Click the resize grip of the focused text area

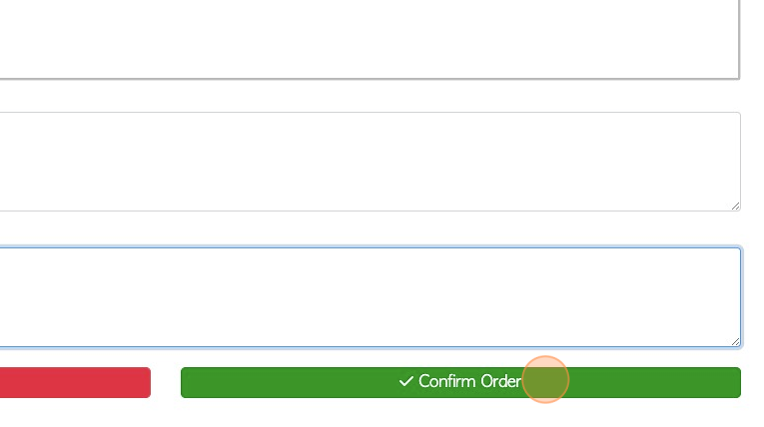click(x=735, y=342)
